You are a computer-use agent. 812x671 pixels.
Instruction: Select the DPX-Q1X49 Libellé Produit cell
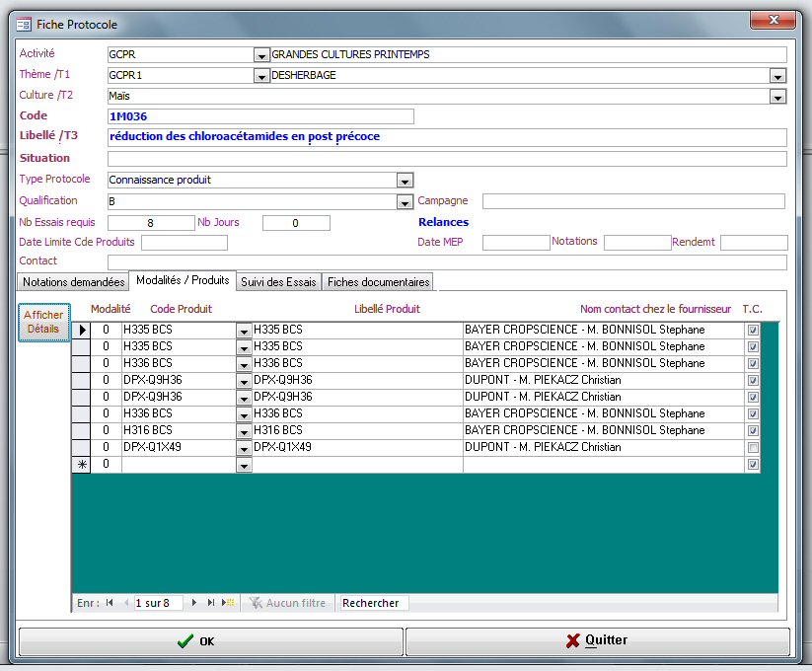(x=357, y=447)
